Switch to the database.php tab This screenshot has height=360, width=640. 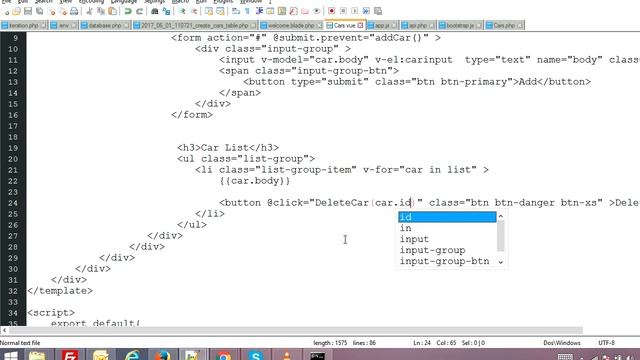point(105,25)
